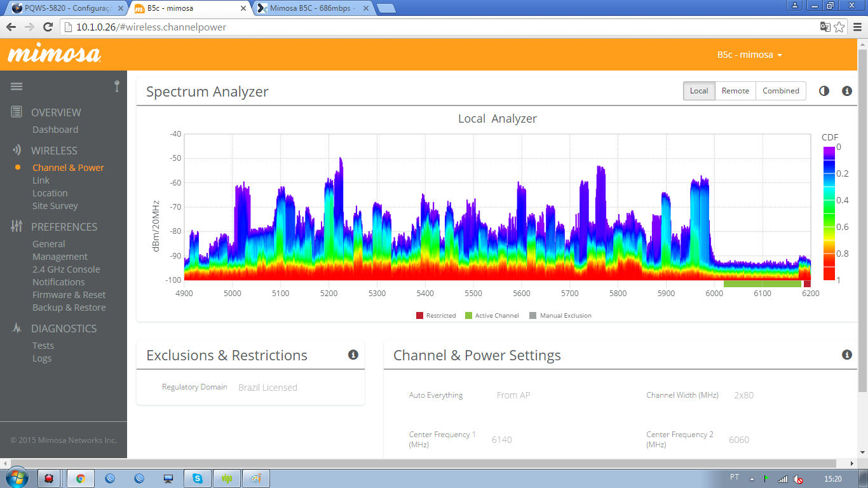Open the Chrome menu icon
Image resolution: width=868 pixels, height=488 pixels.
857,27
